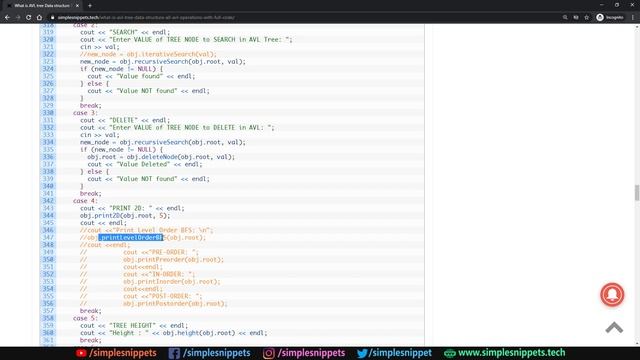Click 'case 3:' code line
Viewport: 640px width, 360px height.
click(85, 113)
